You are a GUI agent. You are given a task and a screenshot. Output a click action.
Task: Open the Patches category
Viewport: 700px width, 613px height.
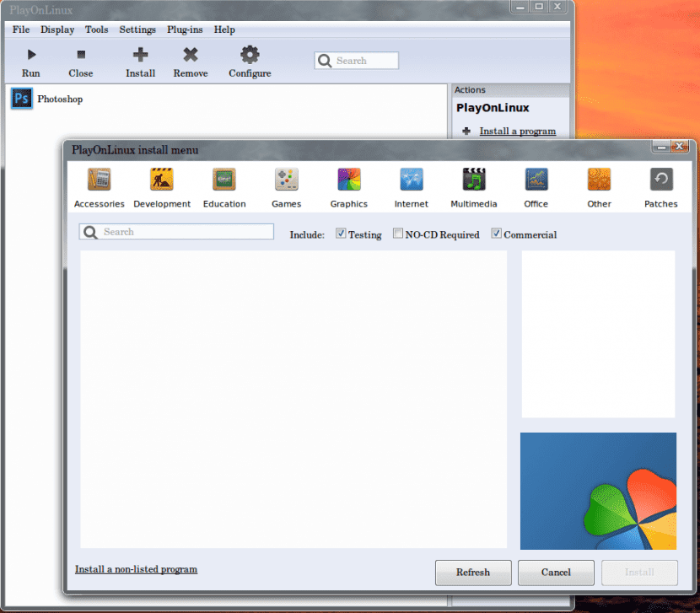tap(660, 188)
